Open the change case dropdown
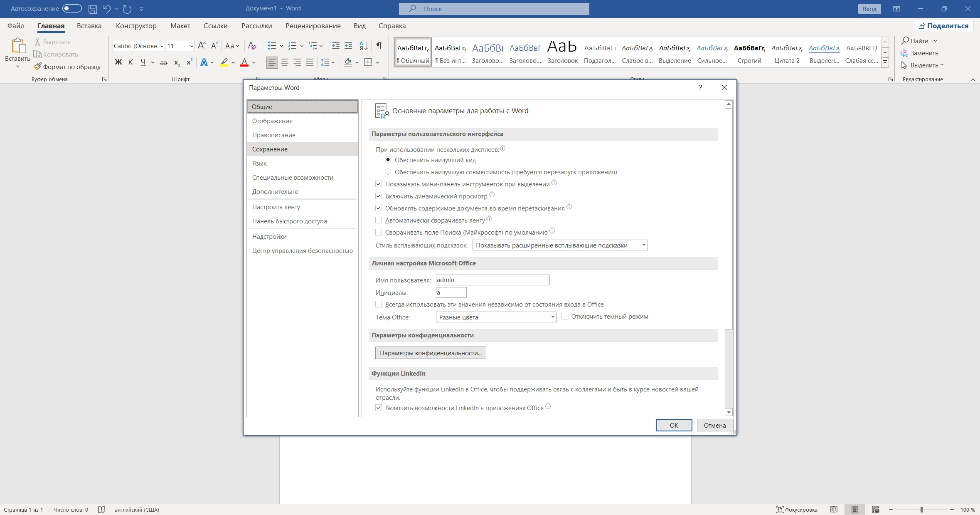980x515 pixels. [232, 46]
